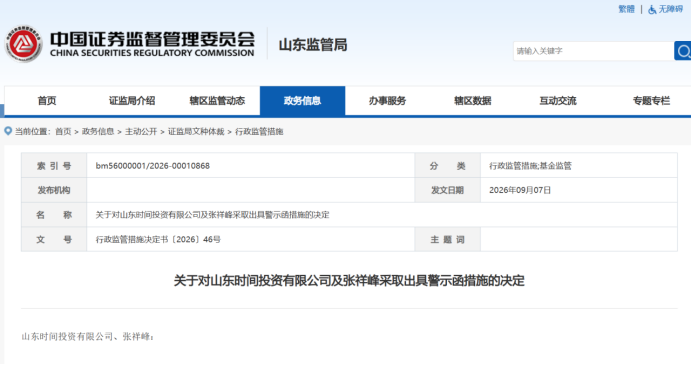The height and width of the screenshot is (365, 692).
Task: Go to 证监局文种体裁 breadcrumb link
Action: [x=196, y=132]
